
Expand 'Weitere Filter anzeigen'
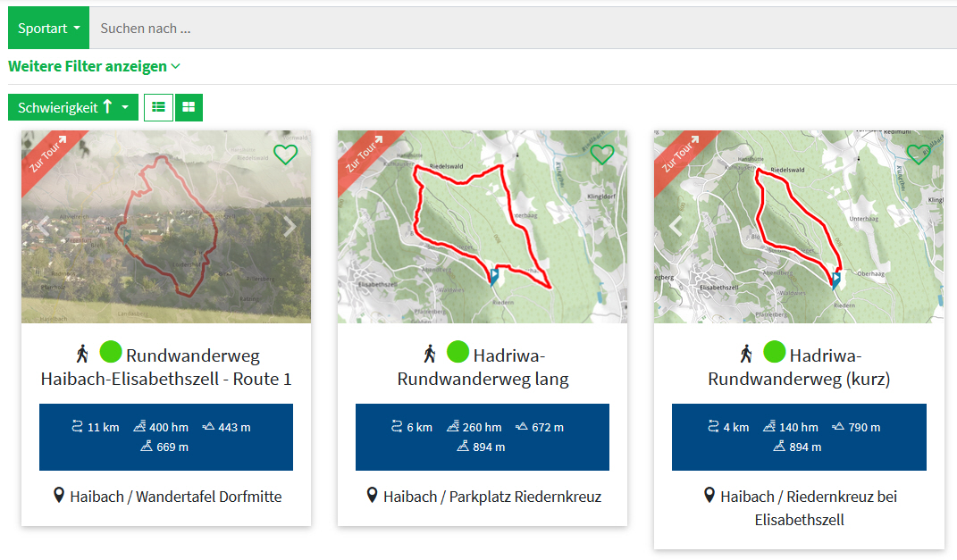pos(94,66)
